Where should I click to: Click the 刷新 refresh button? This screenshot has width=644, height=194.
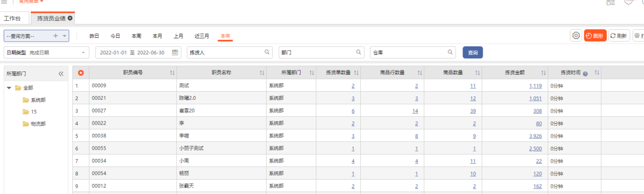coord(619,36)
